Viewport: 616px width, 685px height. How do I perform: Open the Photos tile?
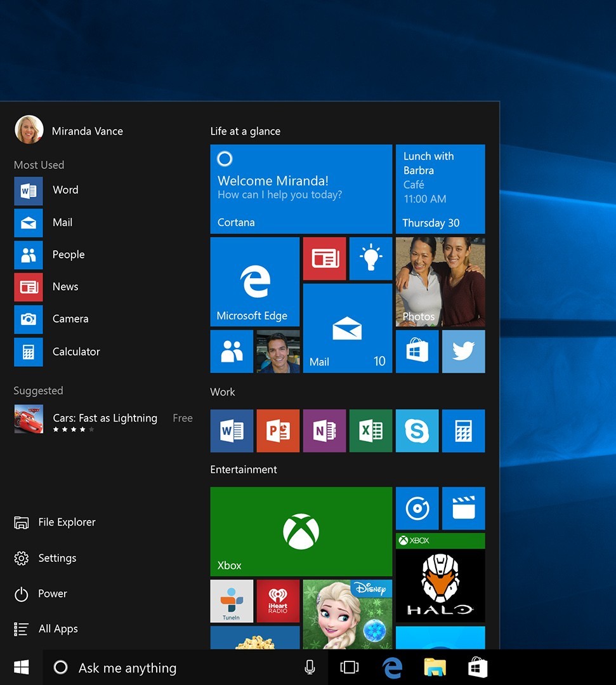[440, 281]
